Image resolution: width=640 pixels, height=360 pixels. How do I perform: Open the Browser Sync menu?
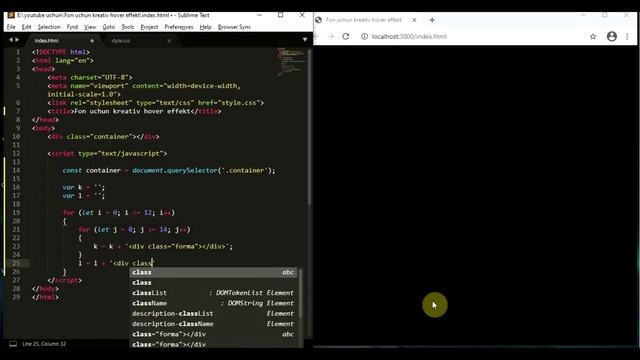pos(234,27)
